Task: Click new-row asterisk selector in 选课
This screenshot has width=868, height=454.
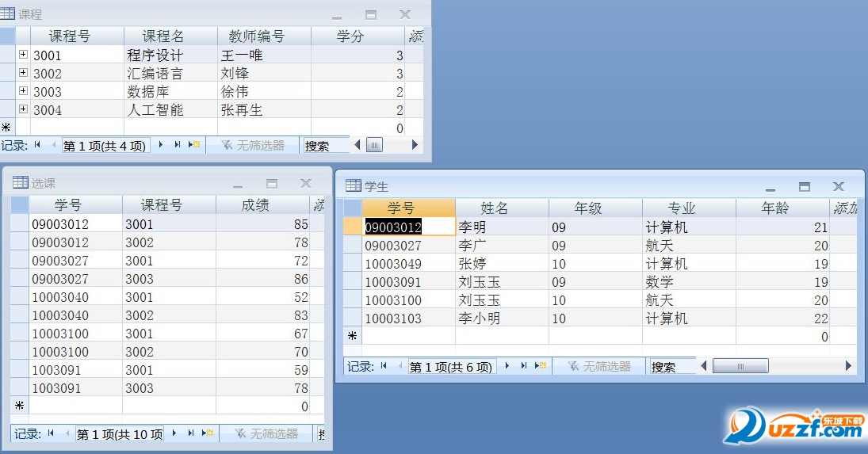Action: coord(19,406)
